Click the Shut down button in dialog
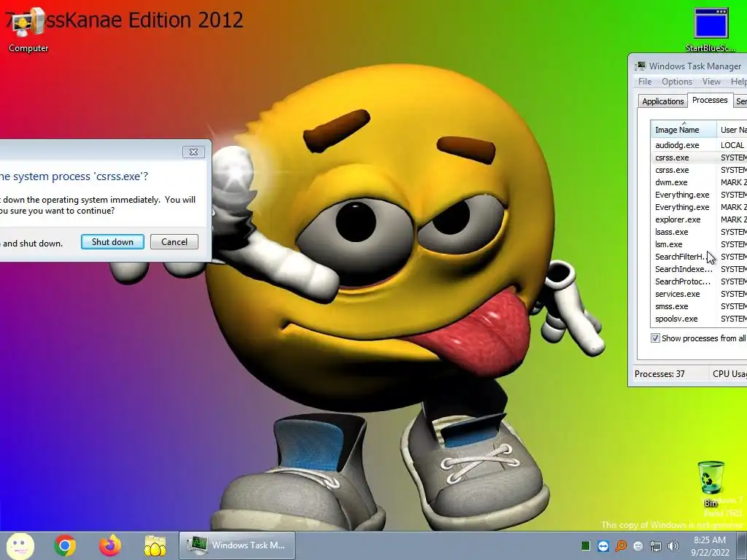The width and height of the screenshot is (747, 560). click(x=112, y=242)
